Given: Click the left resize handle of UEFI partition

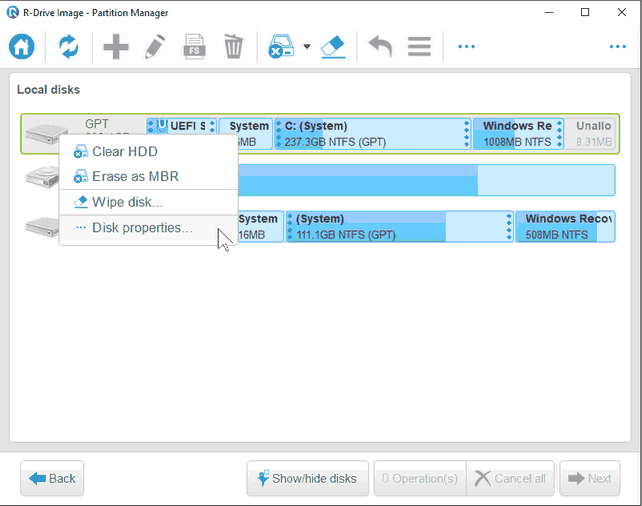Looking at the screenshot, I should tap(150, 126).
